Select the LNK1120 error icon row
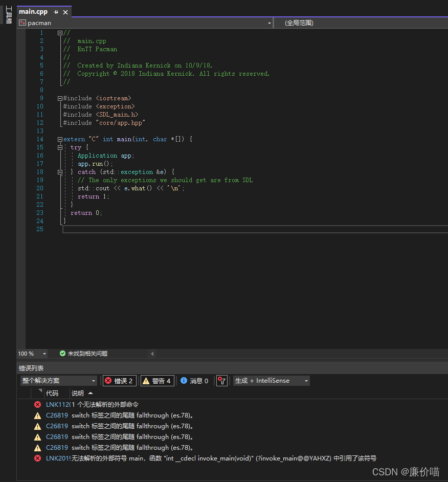 coord(37,405)
